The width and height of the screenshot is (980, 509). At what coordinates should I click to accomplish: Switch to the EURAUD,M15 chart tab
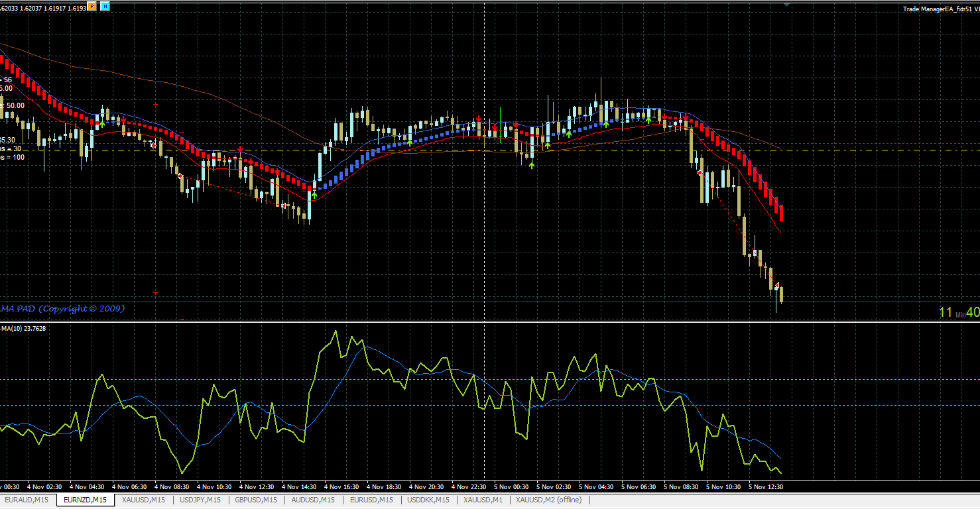pos(27,500)
